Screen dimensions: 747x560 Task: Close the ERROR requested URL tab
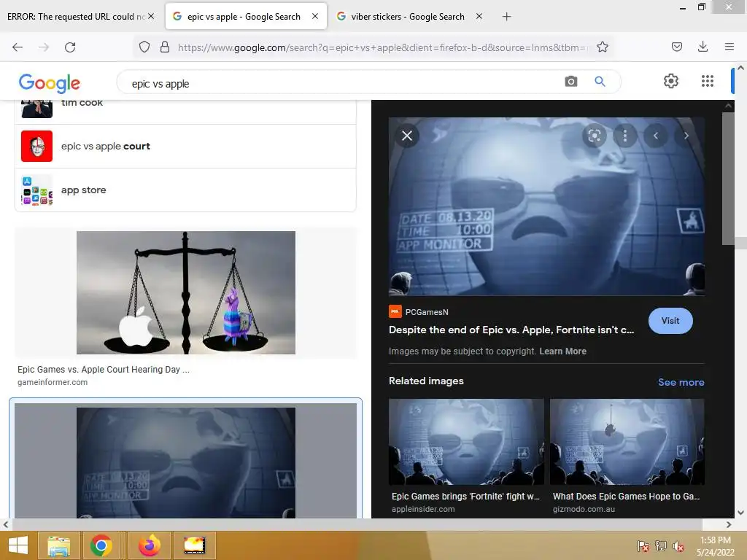(151, 16)
